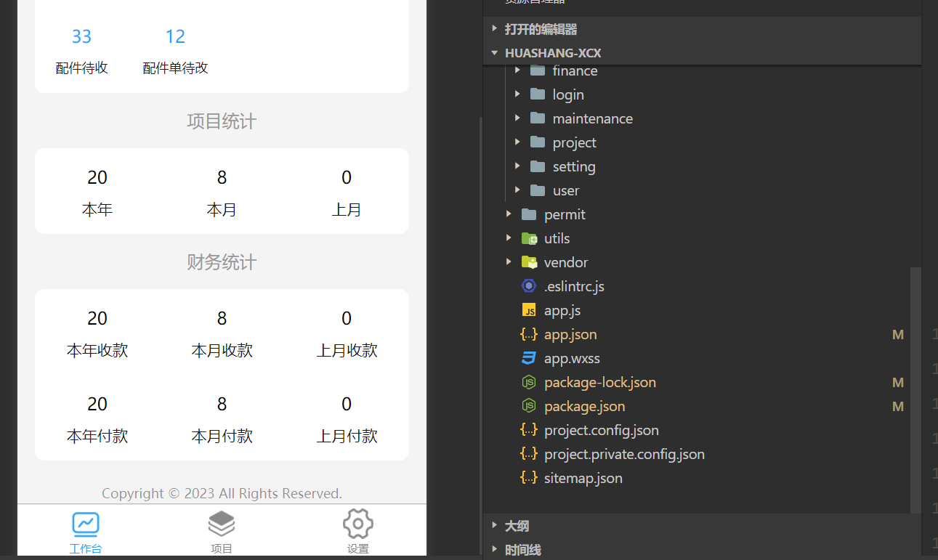This screenshot has width=938, height=560.
Task: Click the user folder icon
Action: 538,190
